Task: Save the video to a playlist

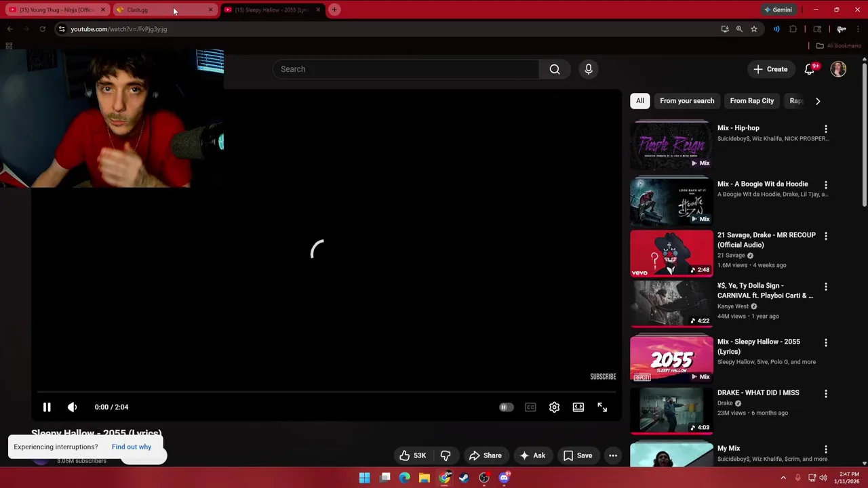Action: (578, 455)
